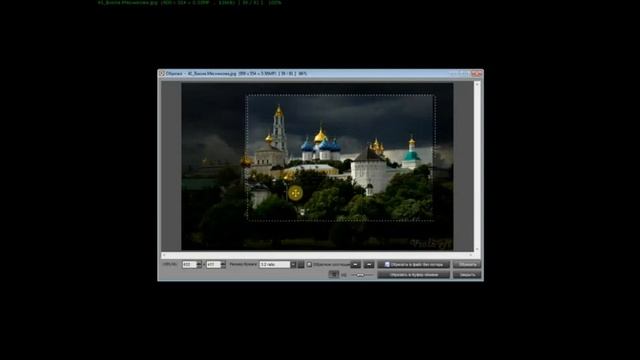Click the small square button beside the ratio dropdown
640x360 pixels.
[301, 264]
